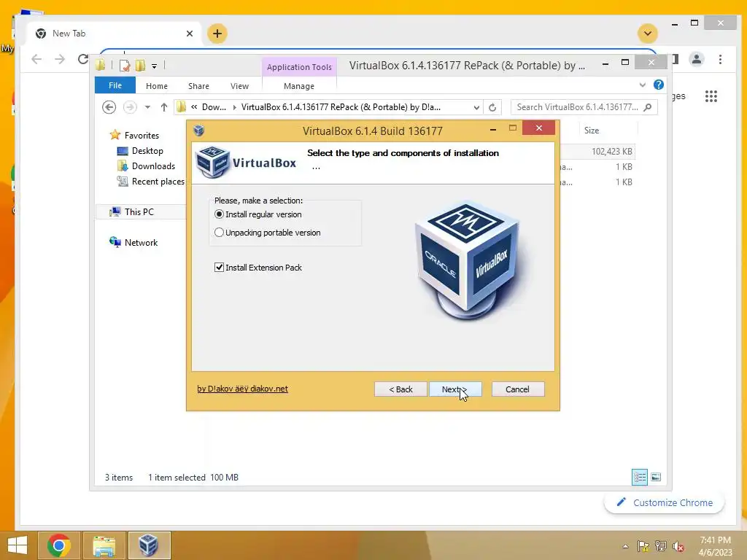Open a new Chrome tab with plus button
Screen dimensions: 747x560
coord(217,34)
